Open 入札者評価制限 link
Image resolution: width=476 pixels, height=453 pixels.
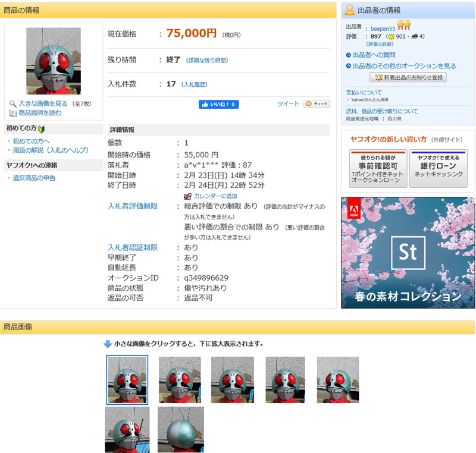[x=132, y=206]
